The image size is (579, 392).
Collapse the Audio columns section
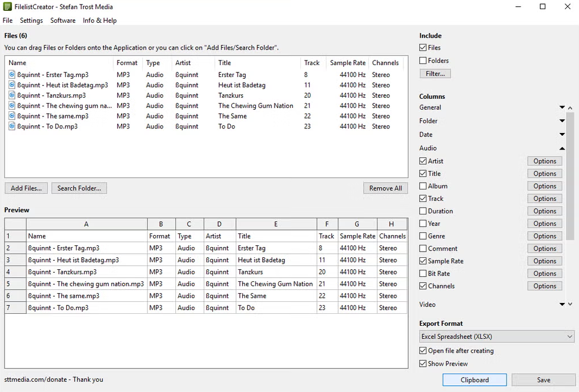(x=562, y=148)
